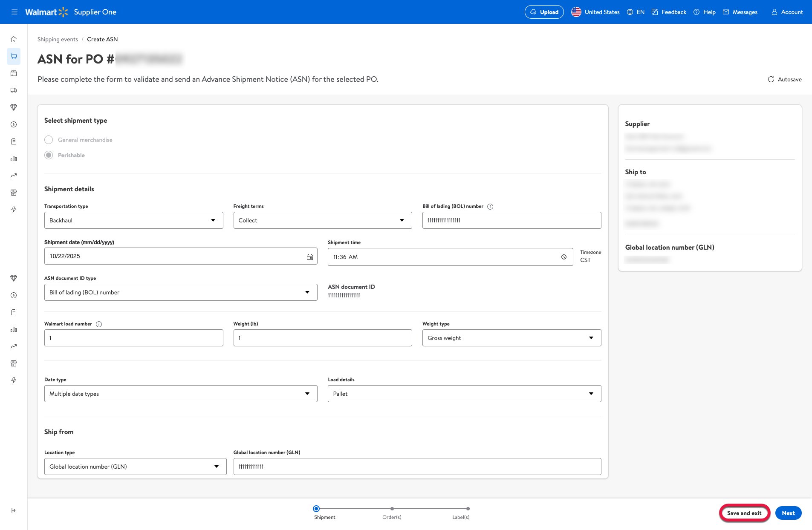
Task: Click Save and exit button
Action: click(x=744, y=513)
